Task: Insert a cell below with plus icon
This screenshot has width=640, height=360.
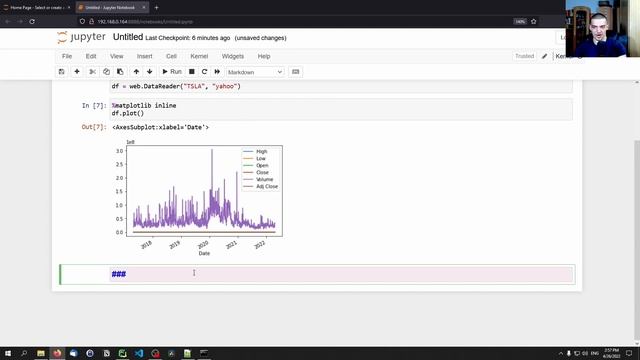Action: click(77, 72)
